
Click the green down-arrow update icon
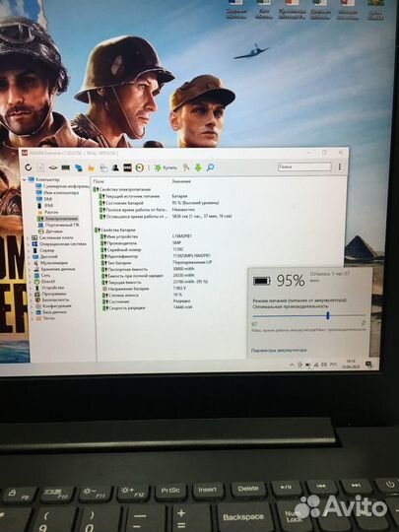coord(198,167)
